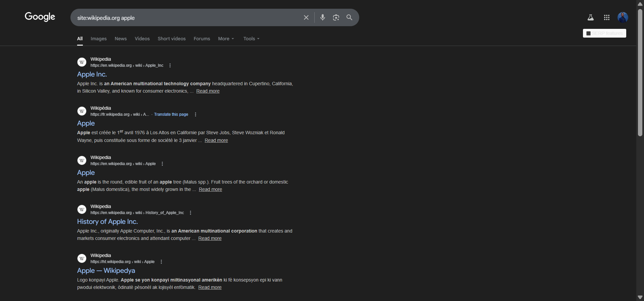
Task: Open search by image camera icon
Action: 336,17
